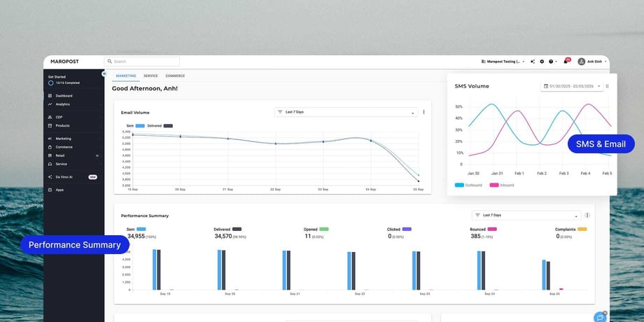This screenshot has width=644, height=322.
Task: Click the 13/16 Completed text
Action: (68, 83)
